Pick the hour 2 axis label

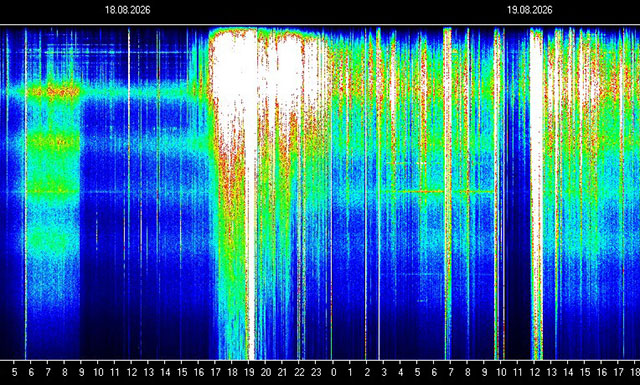tap(367, 372)
